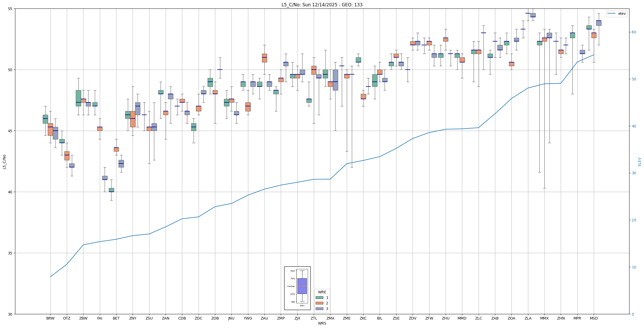Click the 30 tick on left axis
This screenshot has height=328, width=644.
coord(11,314)
